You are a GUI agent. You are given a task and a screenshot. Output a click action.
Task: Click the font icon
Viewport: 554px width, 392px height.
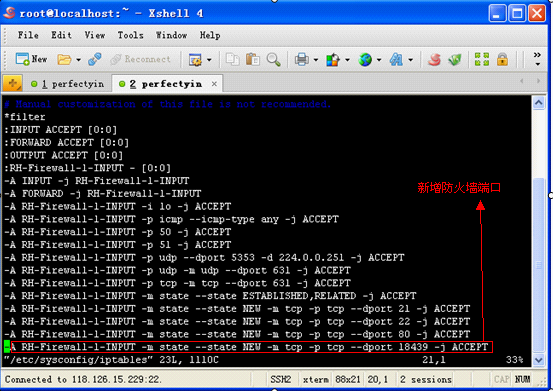click(x=396, y=59)
